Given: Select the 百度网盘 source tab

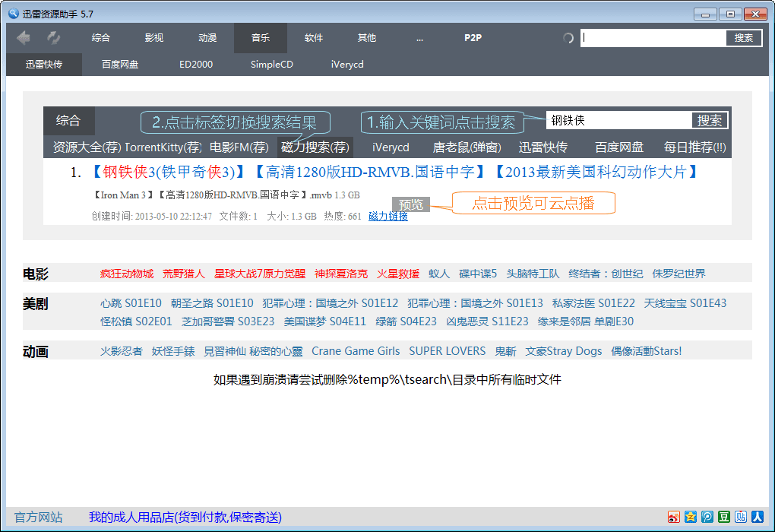Looking at the screenshot, I should coord(120,65).
